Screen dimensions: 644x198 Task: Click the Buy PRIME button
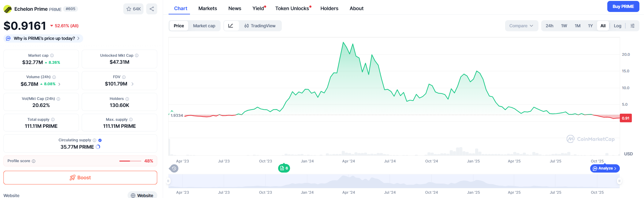click(x=623, y=6)
